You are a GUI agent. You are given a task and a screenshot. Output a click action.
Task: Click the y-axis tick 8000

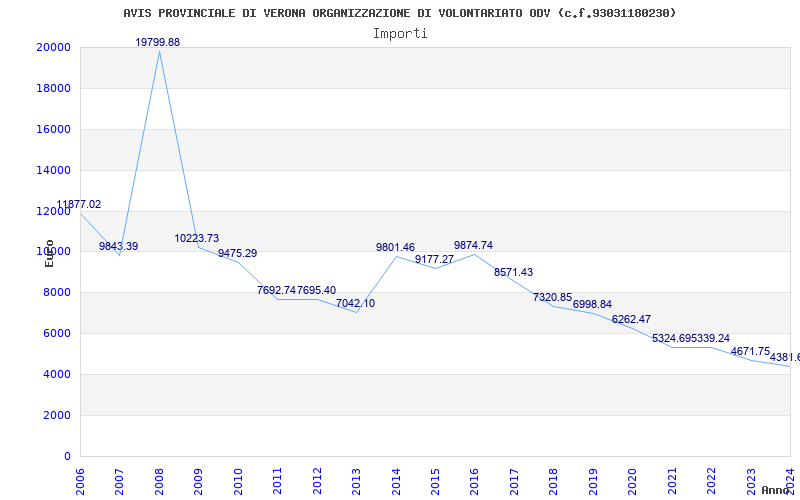tap(56, 293)
